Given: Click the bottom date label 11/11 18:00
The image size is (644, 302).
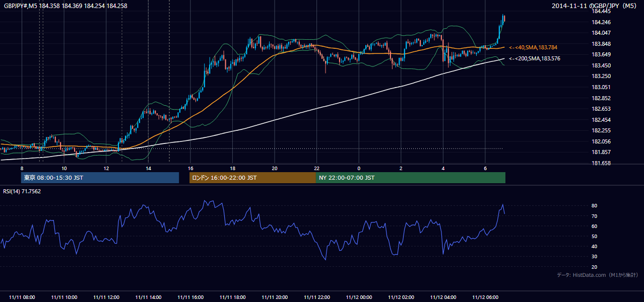Looking at the screenshot, I should [232, 297].
